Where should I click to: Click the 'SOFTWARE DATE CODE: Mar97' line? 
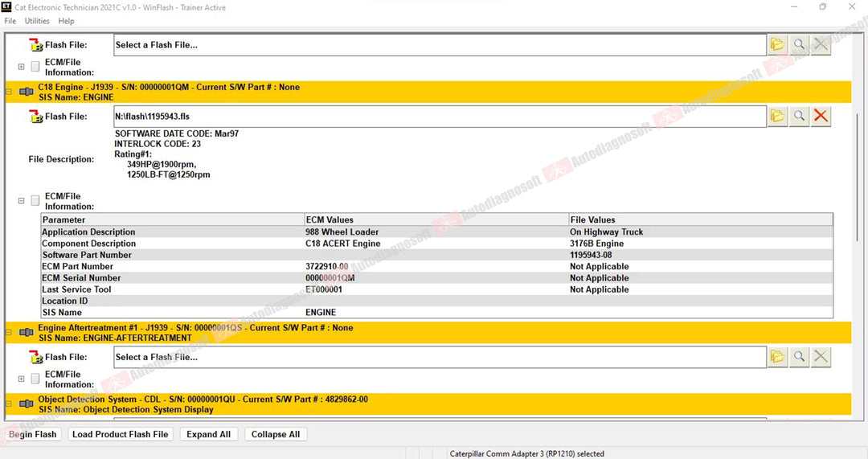177,133
